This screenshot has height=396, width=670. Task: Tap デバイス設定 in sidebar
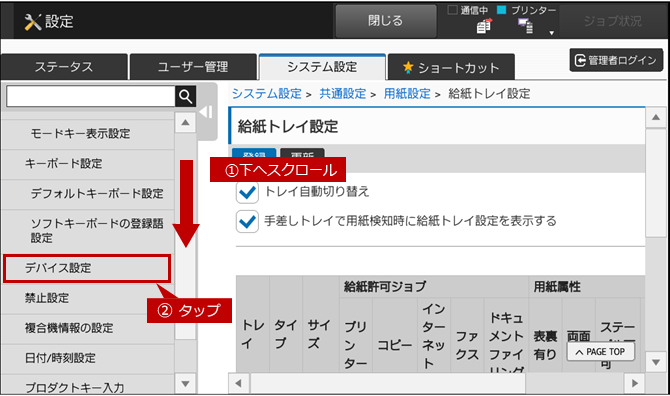[x=87, y=268]
